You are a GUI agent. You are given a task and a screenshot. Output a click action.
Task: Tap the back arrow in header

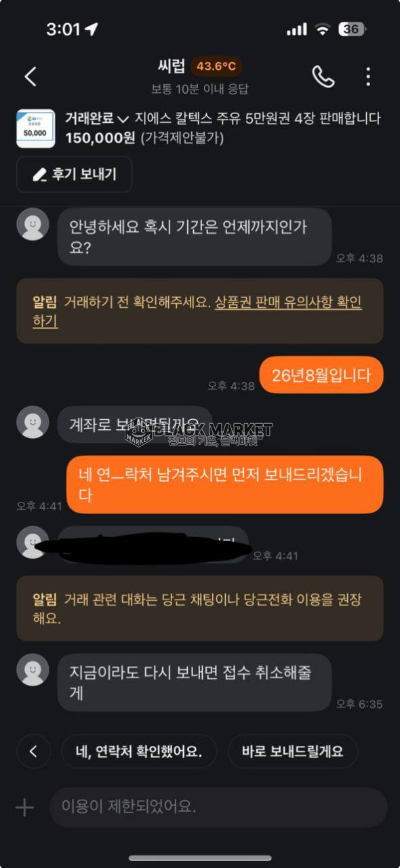[31, 77]
